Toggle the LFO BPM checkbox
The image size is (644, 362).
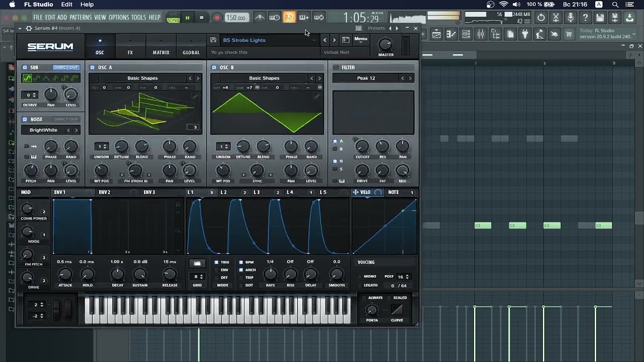click(x=241, y=262)
